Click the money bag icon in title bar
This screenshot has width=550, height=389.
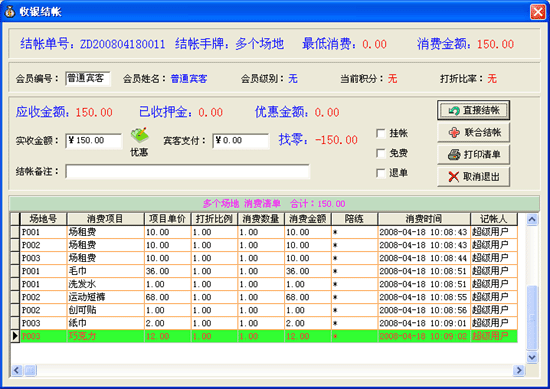click(x=9, y=11)
